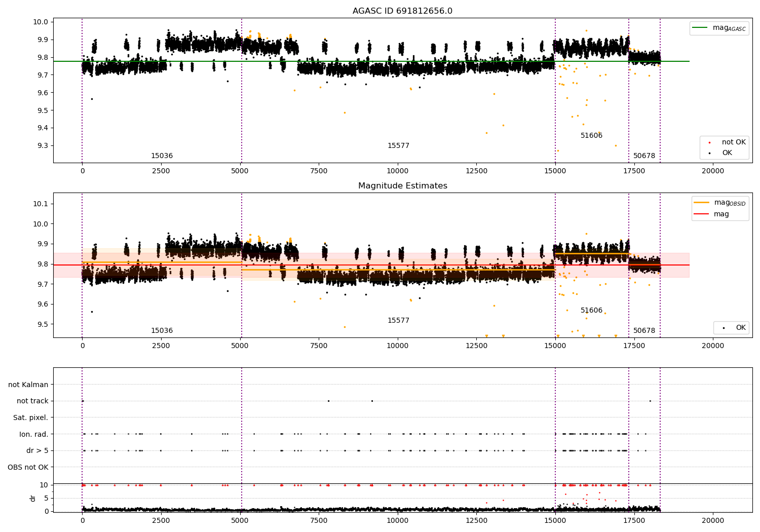
Task: Click the 'OBS not OK' row label
Action: click(28, 467)
